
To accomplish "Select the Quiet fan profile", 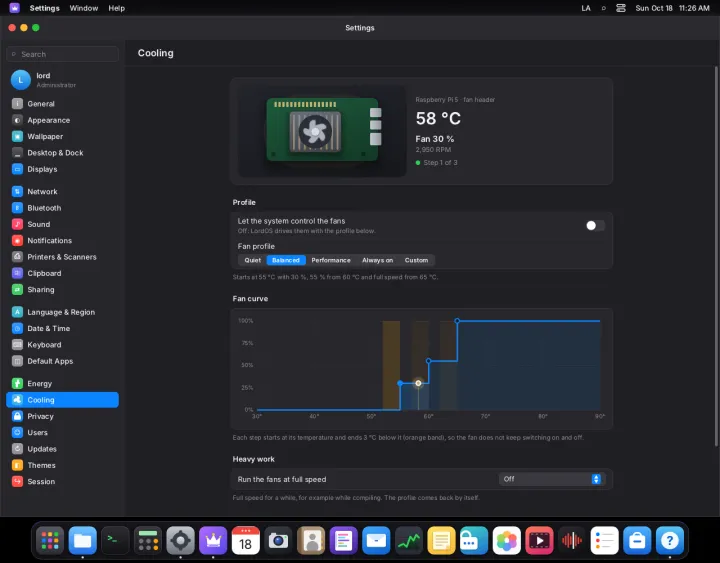I will (253, 260).
